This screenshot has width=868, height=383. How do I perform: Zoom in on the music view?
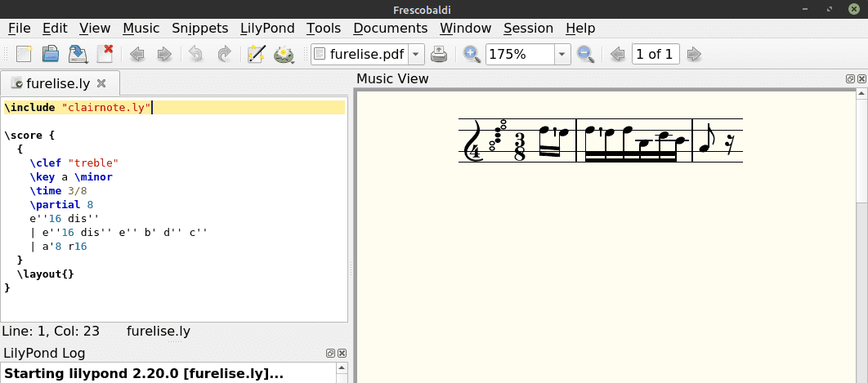472,55
